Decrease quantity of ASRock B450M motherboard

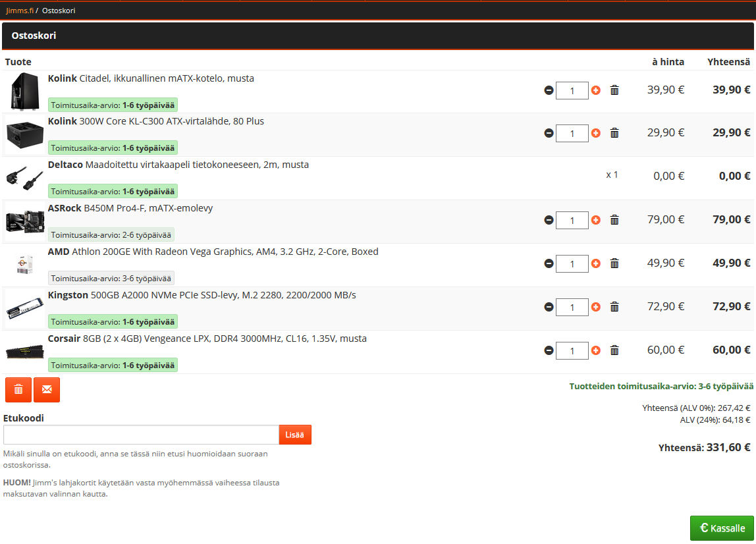(549, 220)
